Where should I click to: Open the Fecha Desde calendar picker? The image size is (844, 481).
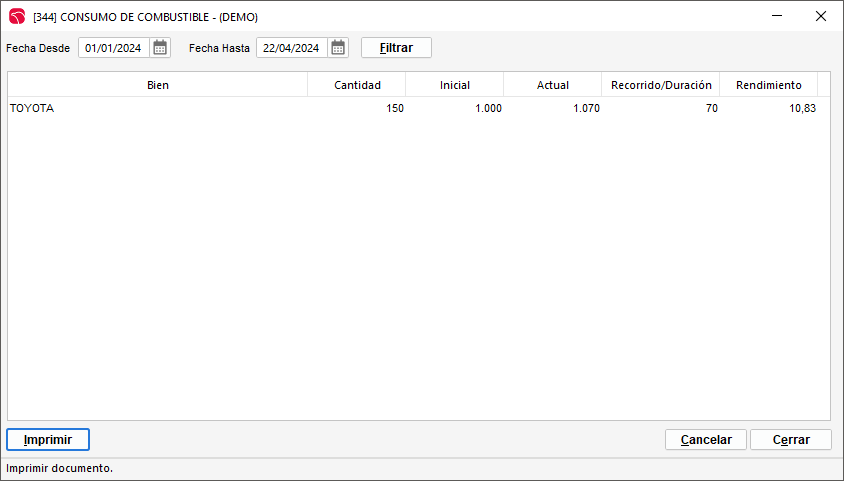160,48
